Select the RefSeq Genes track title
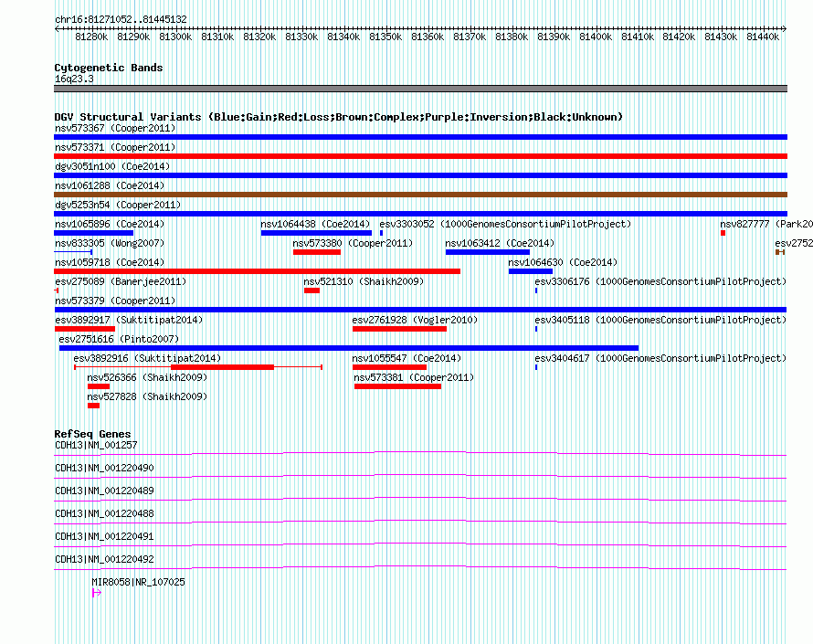 coord(93,434)
